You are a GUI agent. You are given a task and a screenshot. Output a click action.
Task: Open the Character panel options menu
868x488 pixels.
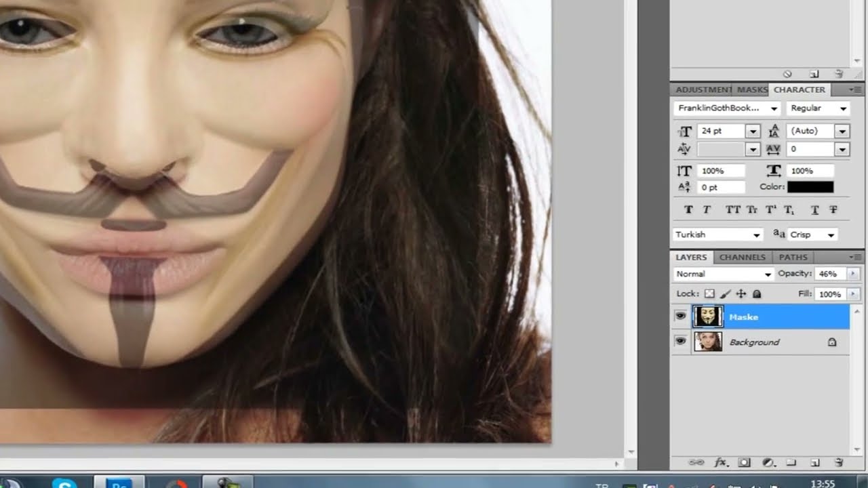pos(855,89)
